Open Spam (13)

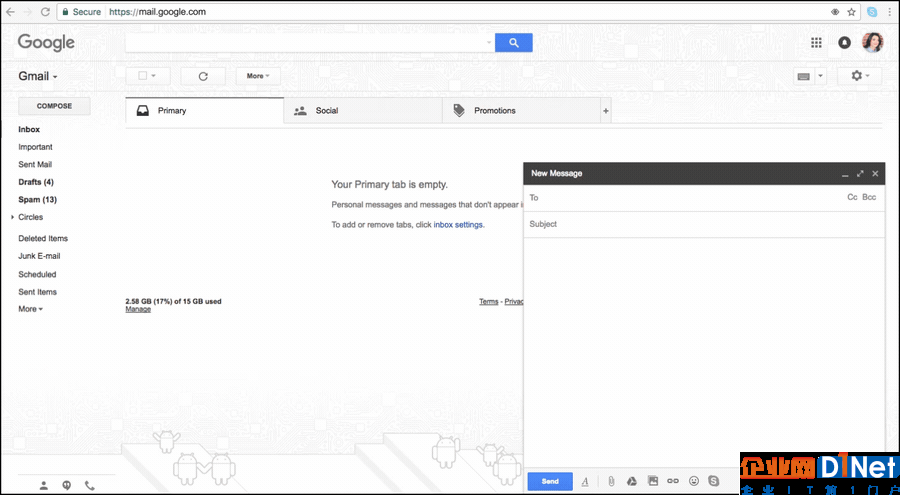(37, 200)
